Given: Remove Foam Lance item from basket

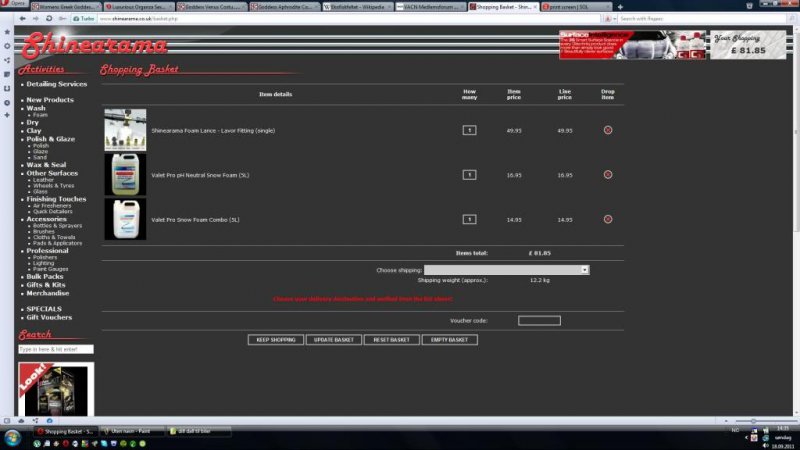Looking at the screenshot, I should click(x=608, y=130).
